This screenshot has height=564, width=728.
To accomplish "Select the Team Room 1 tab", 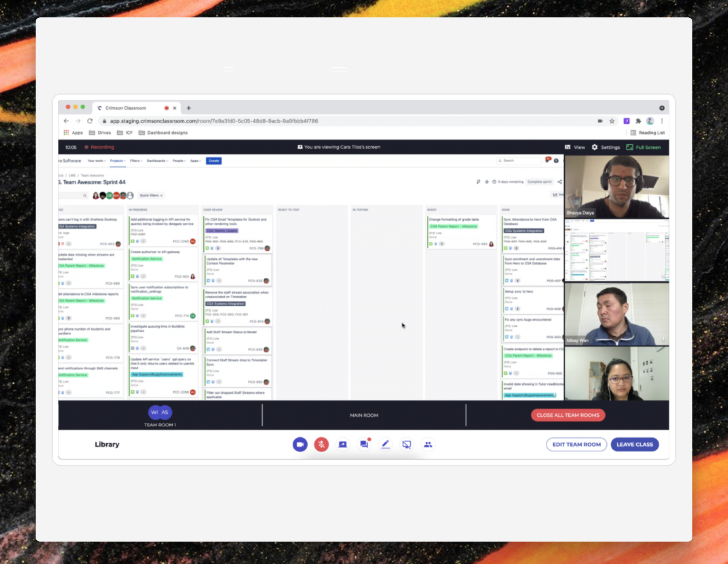I will (160, 416).
